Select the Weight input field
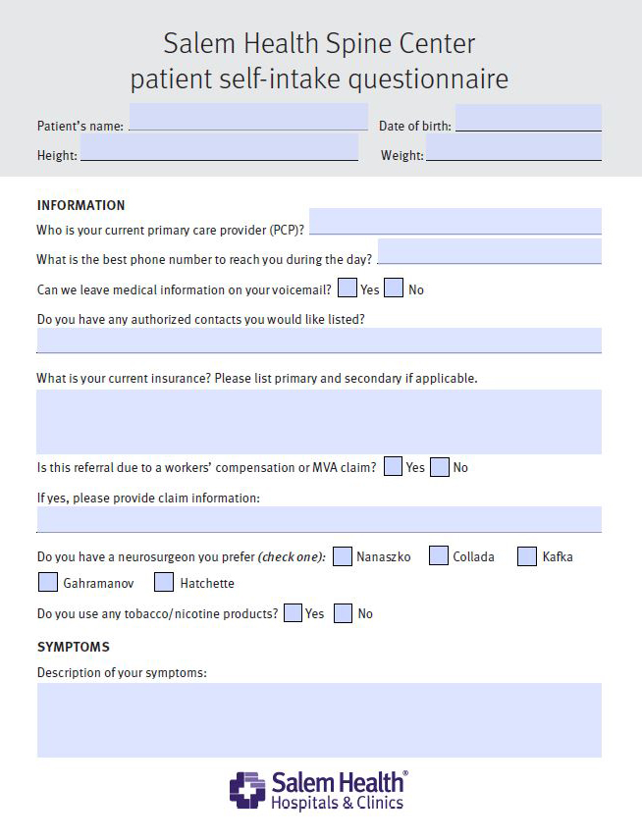Screen dimensions: 642x840 point(513,148)
